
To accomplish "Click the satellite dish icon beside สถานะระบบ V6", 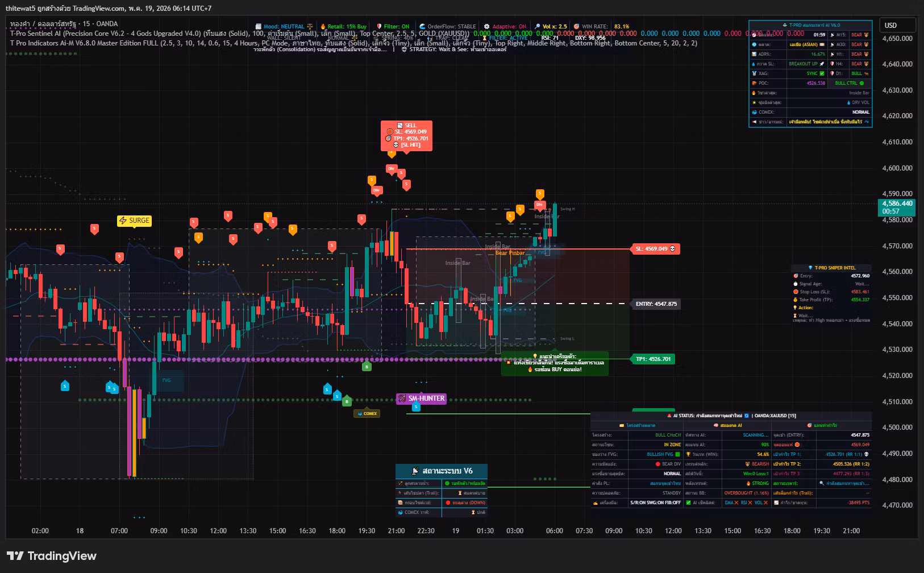I will [x=415, y=471].
